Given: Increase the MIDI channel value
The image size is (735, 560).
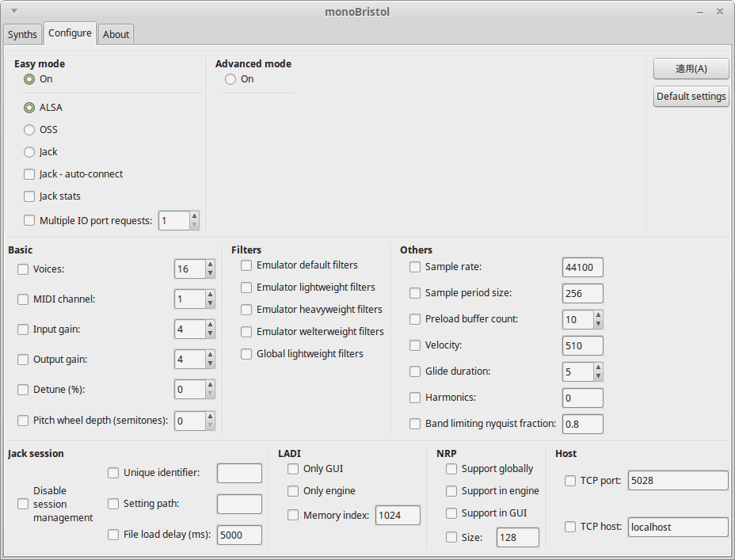Looking at the screenshot, I should [210, 295].
